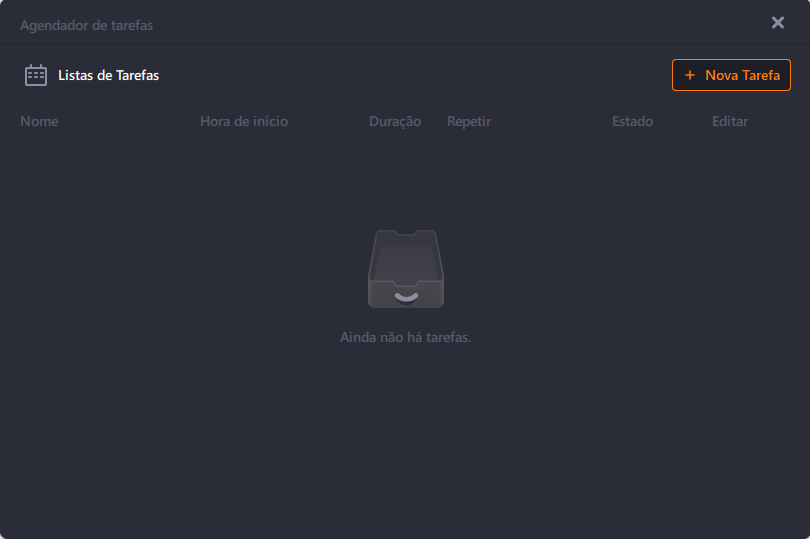Create a task with Nova Tarefa button
The image size is (810, 539).
tap(731, 75)
